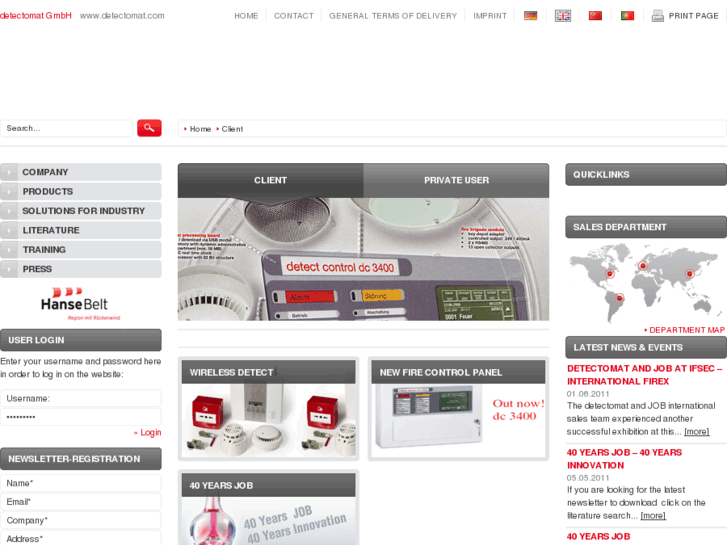Expand the Training menu arrow

click(x=9, y=250)
